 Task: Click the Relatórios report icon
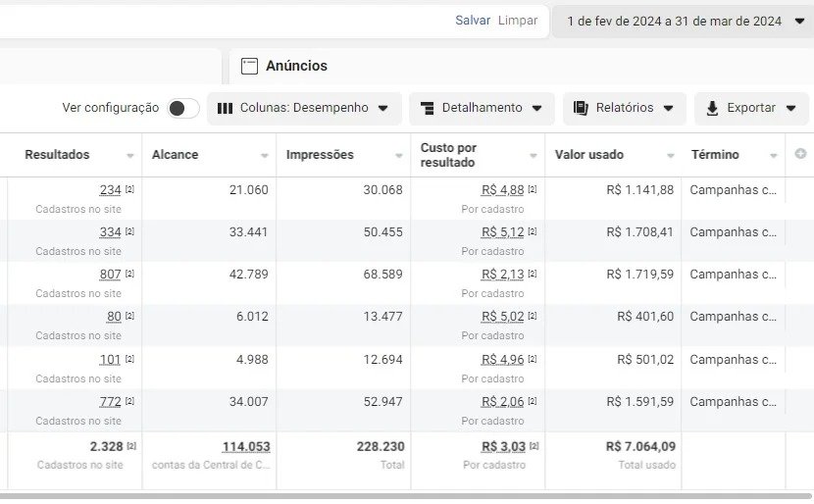click(x=581, y=108)
